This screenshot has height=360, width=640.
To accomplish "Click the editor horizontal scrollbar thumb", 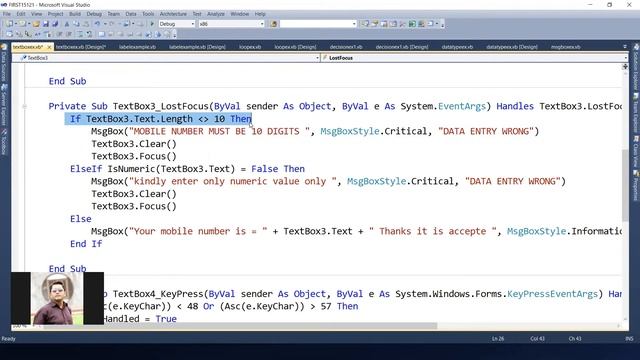I will click(x=240, y=326).
